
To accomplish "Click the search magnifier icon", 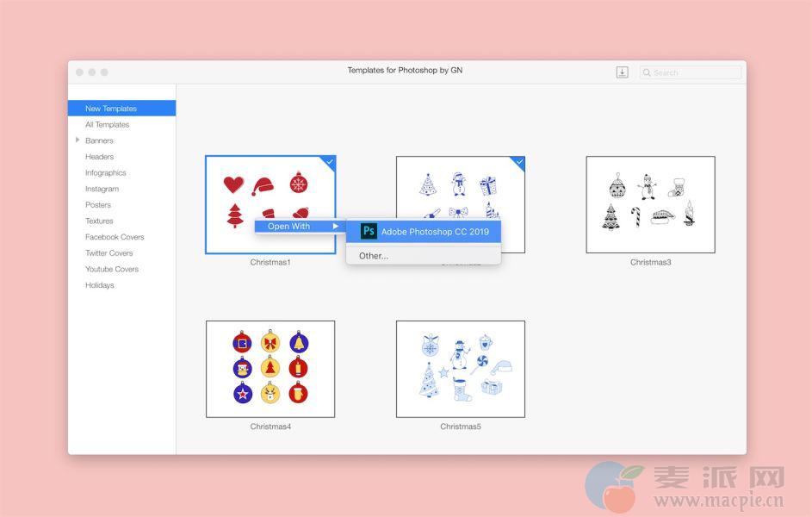I will tap(648, 72).
